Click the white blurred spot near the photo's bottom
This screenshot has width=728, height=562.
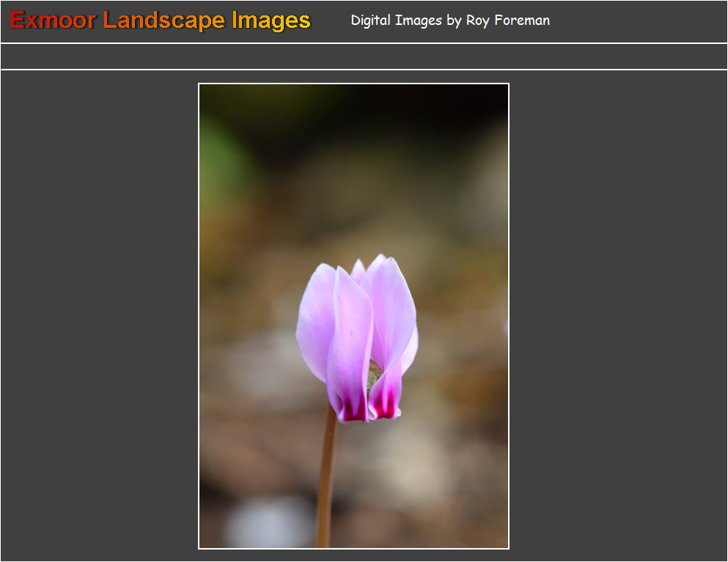268,522
